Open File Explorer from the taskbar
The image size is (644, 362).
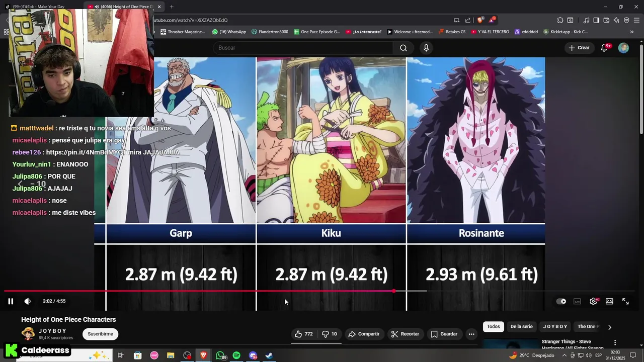(171, 355)
